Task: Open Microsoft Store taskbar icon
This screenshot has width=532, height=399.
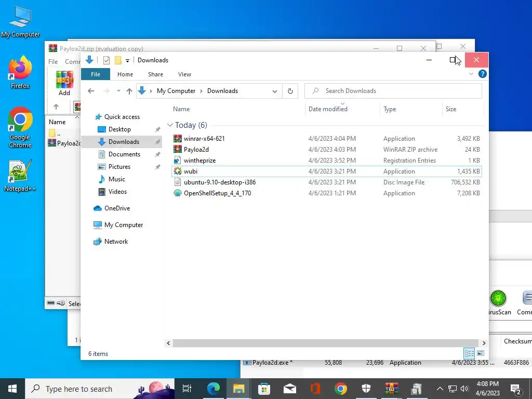Action: tap(264, 389)
